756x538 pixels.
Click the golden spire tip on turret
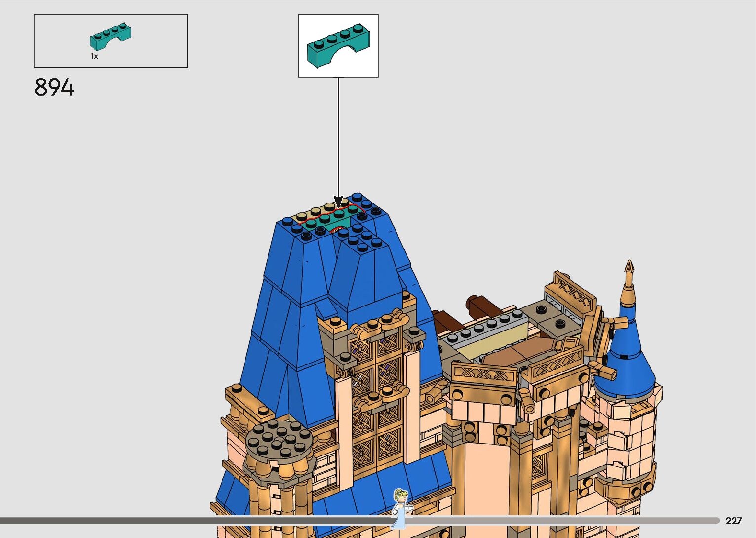629,269
